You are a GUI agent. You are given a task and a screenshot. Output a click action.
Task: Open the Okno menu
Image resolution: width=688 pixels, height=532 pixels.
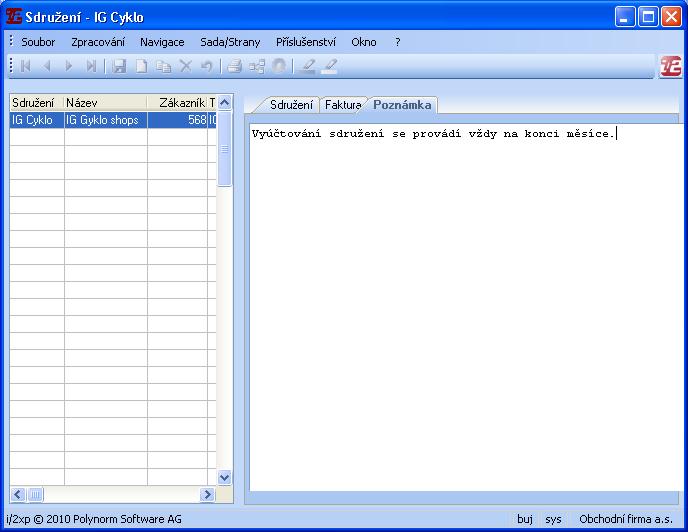click(364, 42)
